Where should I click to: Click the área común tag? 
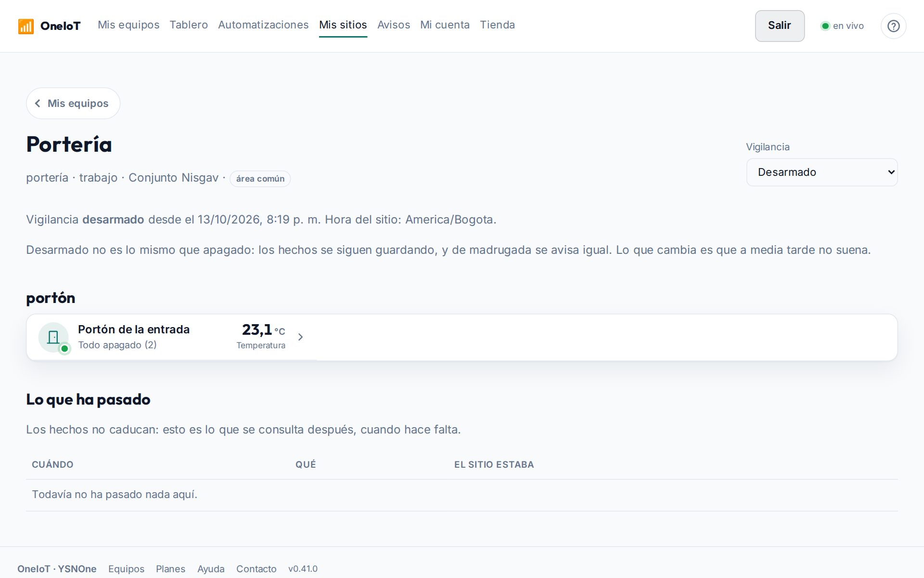coord(260,179)
